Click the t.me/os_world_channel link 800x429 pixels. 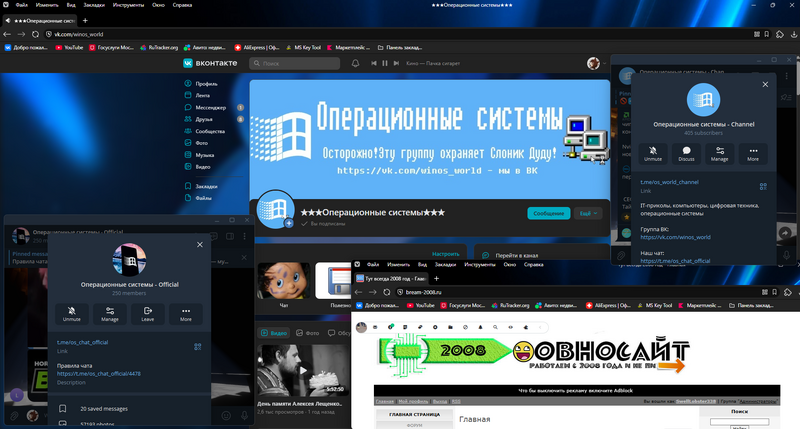pyautogui.click(x=669, y=182)
